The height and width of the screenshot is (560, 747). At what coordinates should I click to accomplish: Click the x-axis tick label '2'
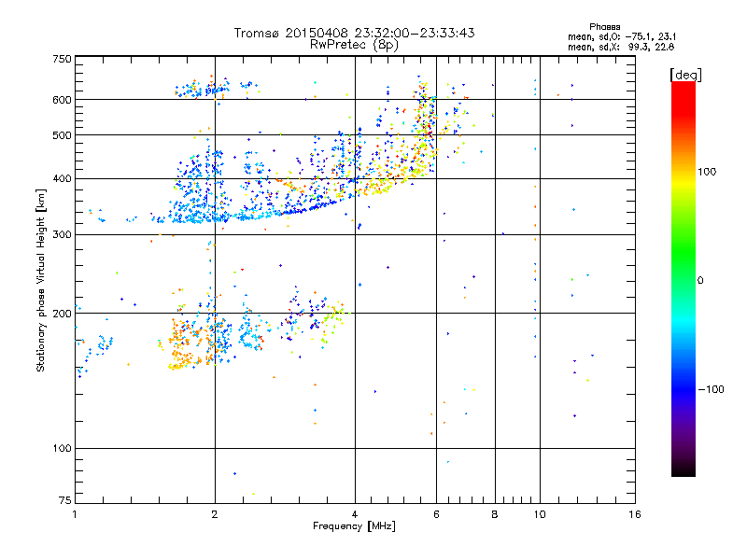pos(215,514)
